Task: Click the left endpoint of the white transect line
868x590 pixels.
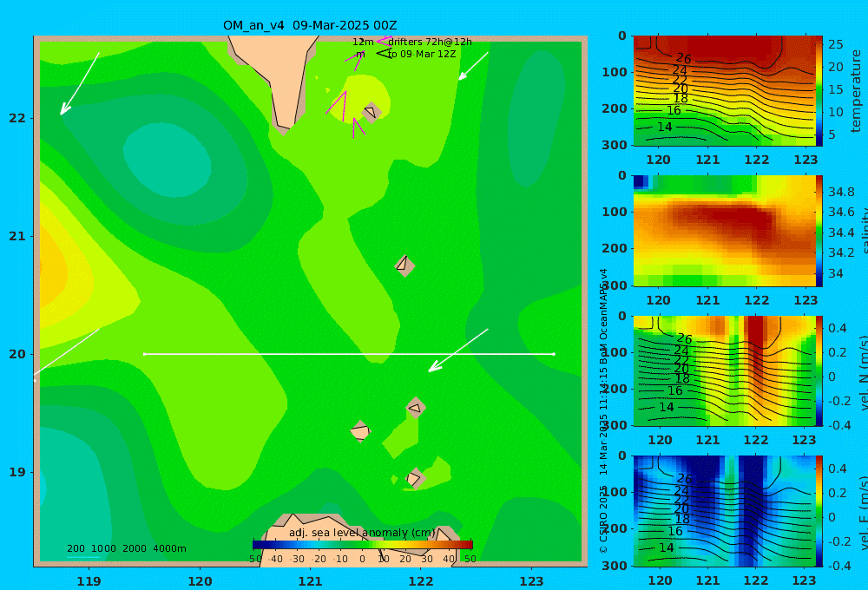Action: (x=144, y=354)
